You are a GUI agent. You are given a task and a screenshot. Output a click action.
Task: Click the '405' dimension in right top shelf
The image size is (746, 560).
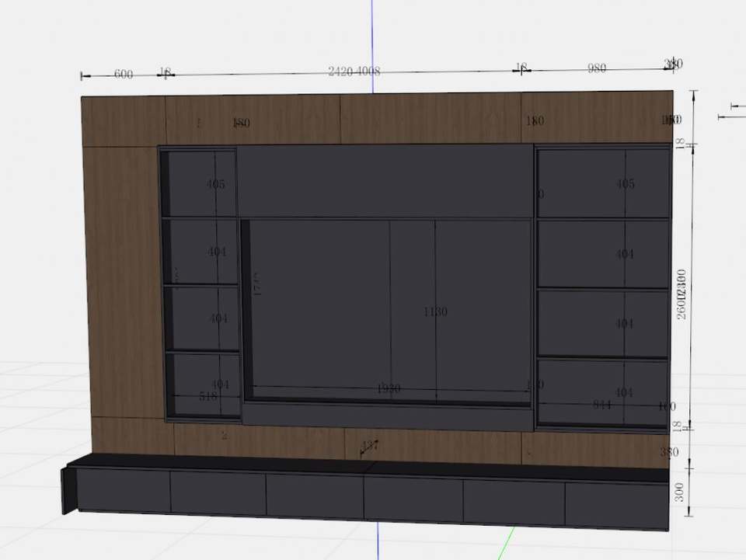click(625, 183)
